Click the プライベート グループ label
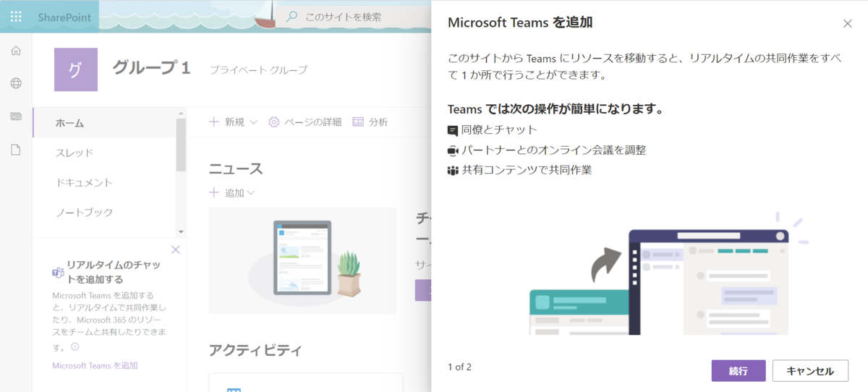Viewport: 868px width, 392px height. tap(258, 69)
